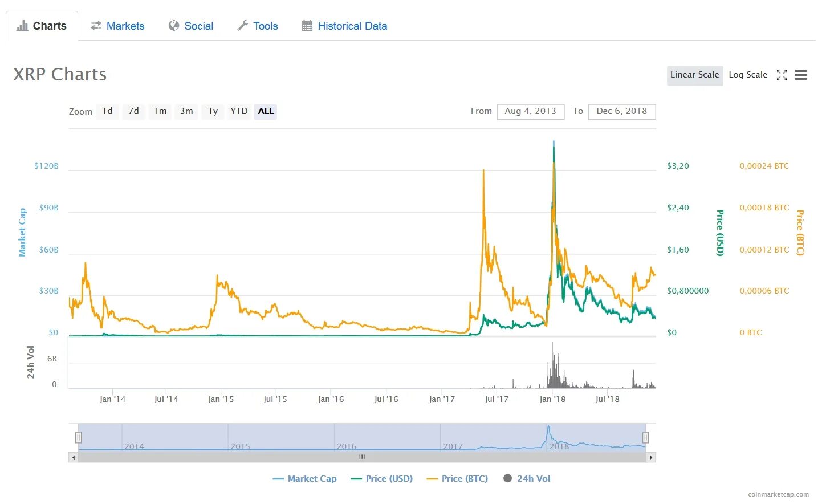The image size is (826, 504).
Task: Toggle Market Cap series in legend
Action: (305, 479)
